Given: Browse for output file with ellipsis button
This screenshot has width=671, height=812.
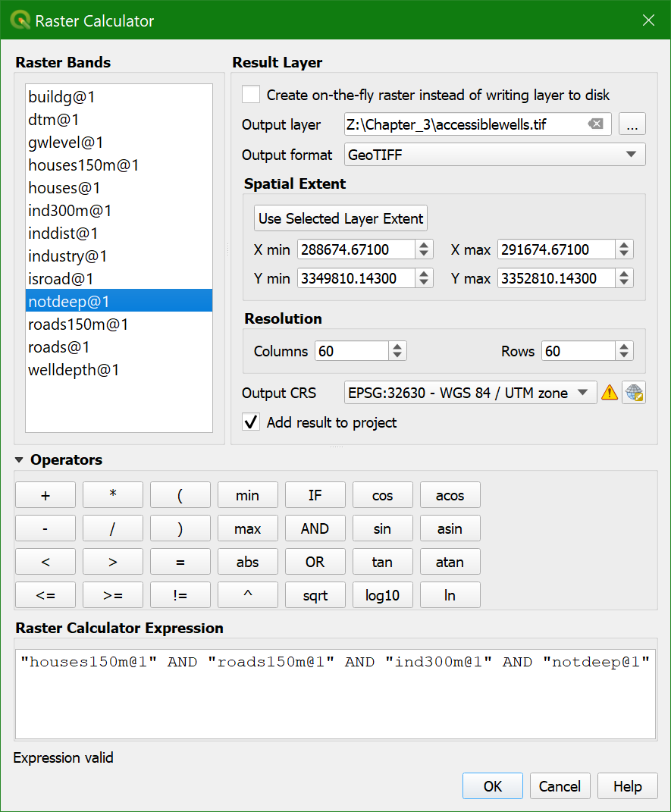Looking at the screenshot, I should click(x=632, y=124).
